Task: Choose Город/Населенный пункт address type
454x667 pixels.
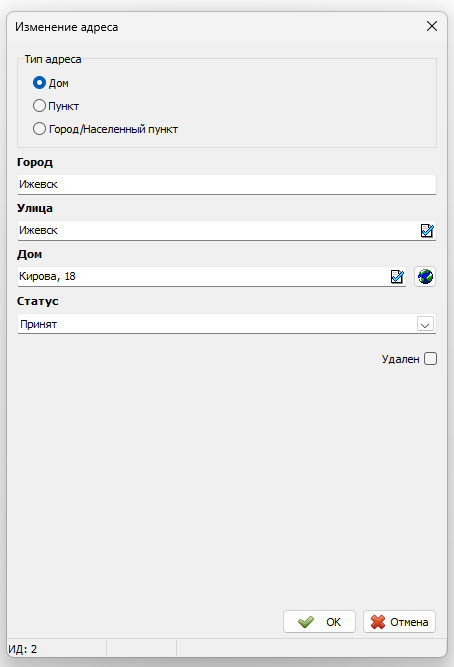Action: pyautogui.click(x=105, y=128)
